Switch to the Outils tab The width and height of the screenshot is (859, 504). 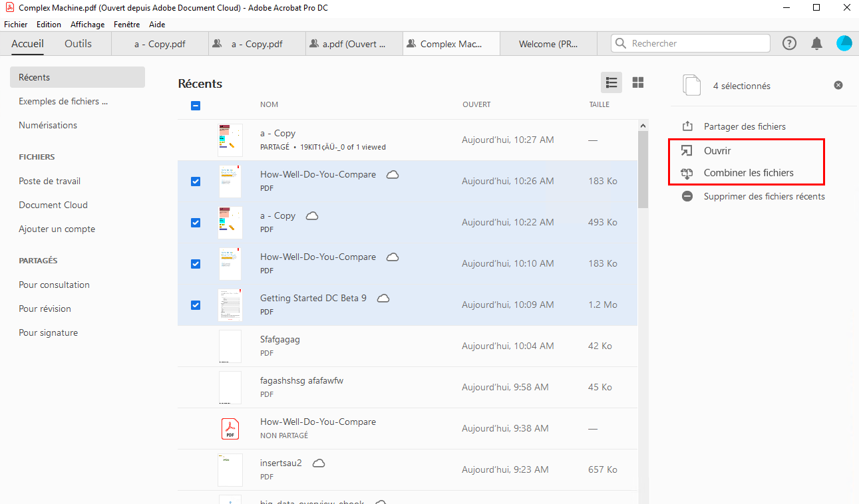click(78, 44)
